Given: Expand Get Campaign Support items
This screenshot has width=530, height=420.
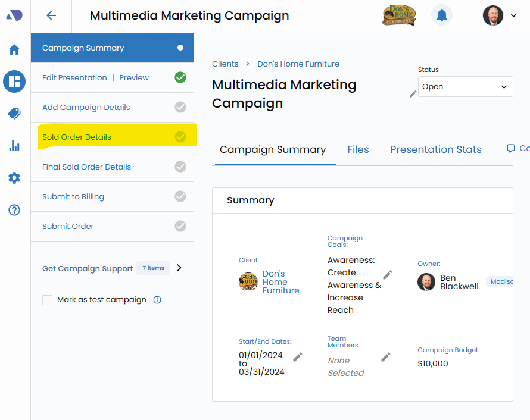Looking at the screenshot, I should pyautogui.click(x=179, y=268).
